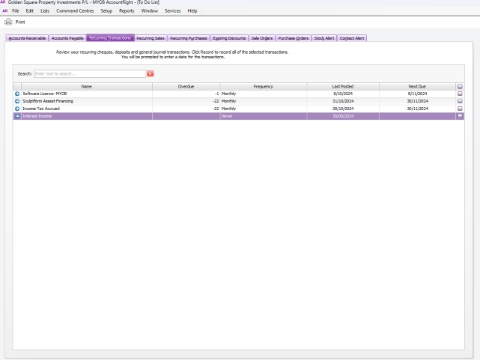
Task: Open the Command Centres menu
Action: coord(75,11)
